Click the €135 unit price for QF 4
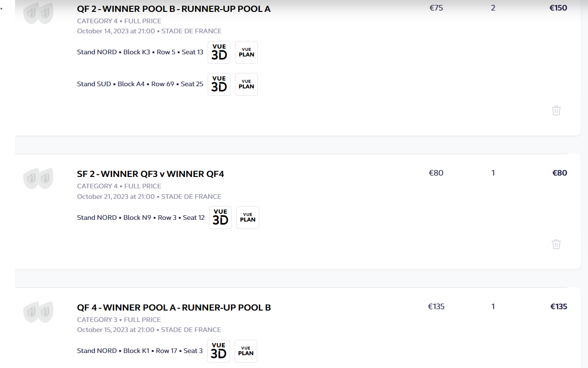Screen dimensions: 588x368 tap(436, 306)
